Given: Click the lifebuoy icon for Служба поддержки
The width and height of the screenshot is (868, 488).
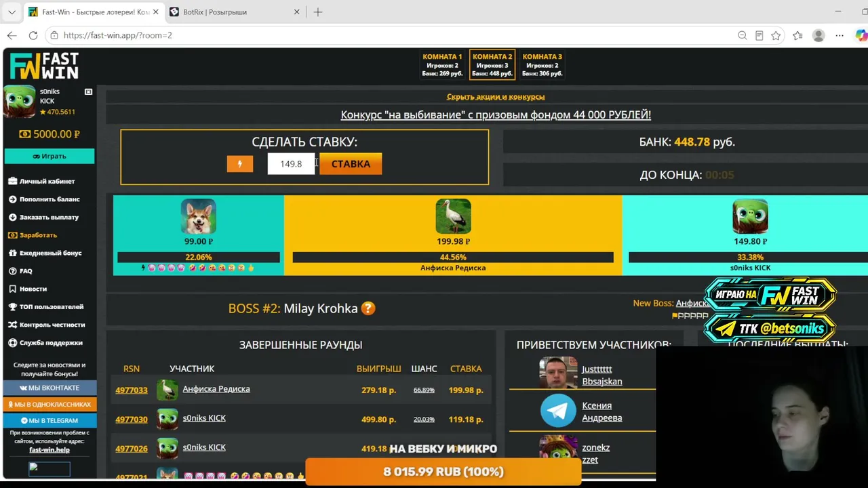Looking at the screenshot, I should pos(13,343).
